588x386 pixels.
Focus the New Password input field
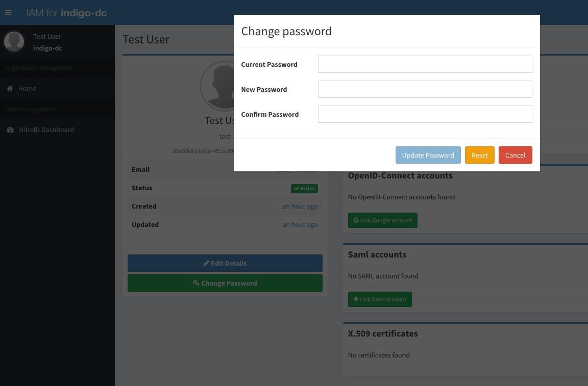[x=425, y=89]
